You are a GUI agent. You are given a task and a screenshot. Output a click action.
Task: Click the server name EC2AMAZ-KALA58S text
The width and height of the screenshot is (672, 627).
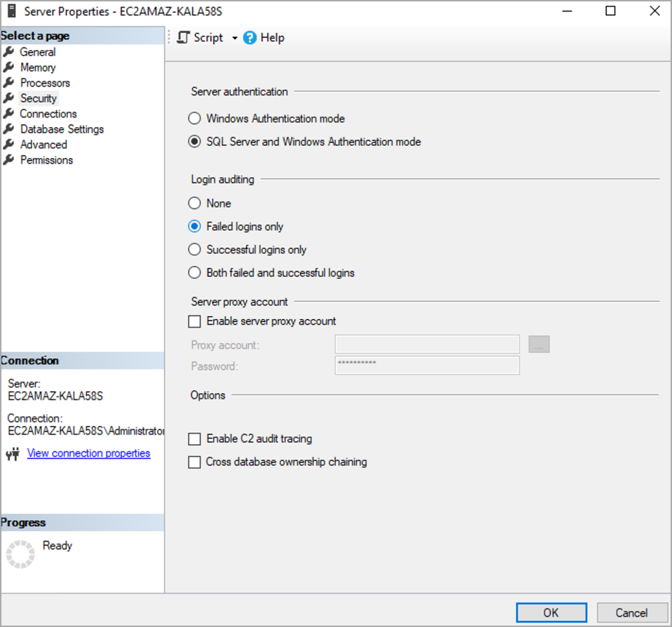tap(55, 396)
